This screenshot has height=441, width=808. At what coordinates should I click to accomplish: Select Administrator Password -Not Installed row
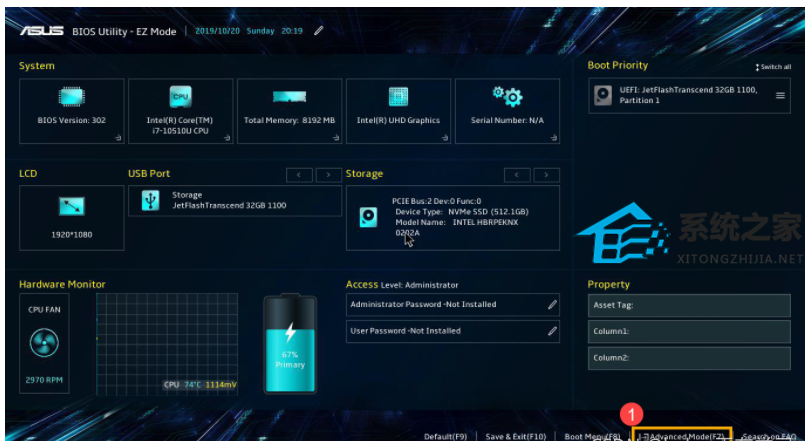point(452,304)
